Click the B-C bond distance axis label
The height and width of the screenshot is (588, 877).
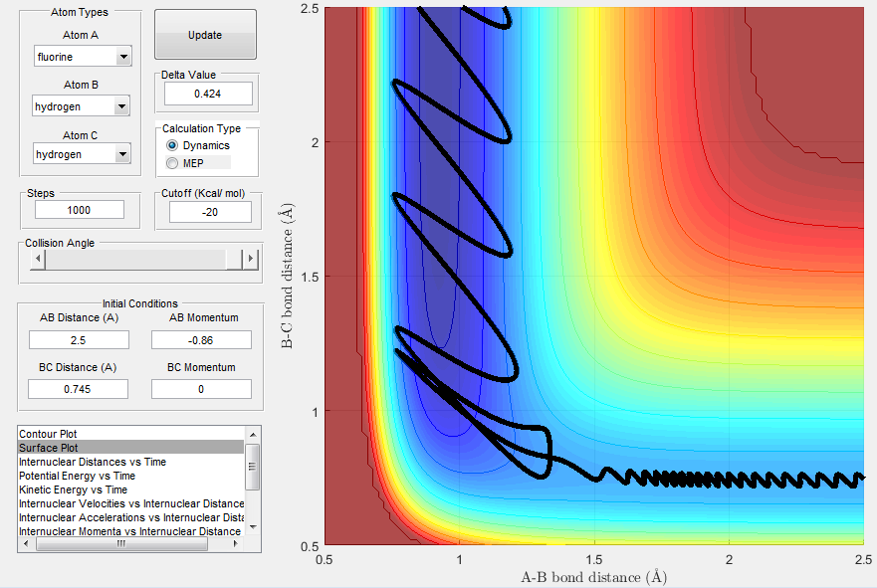[287, 276]
